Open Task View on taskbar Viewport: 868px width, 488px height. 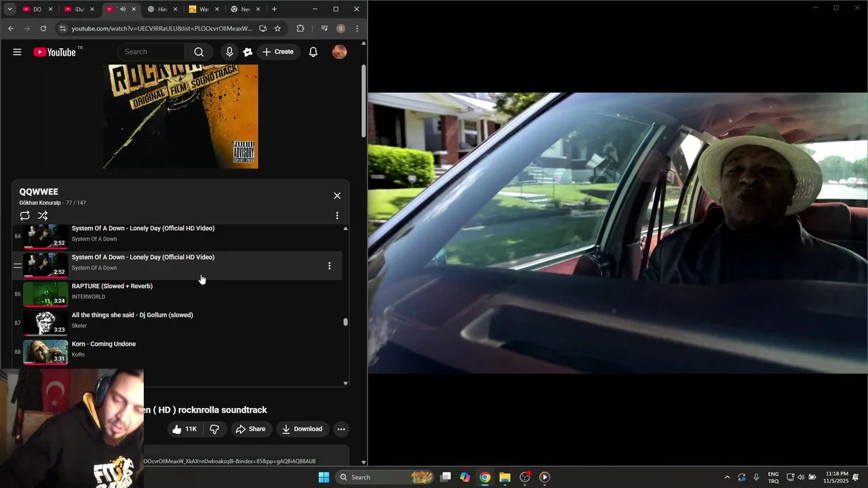[x=446, y=477]
